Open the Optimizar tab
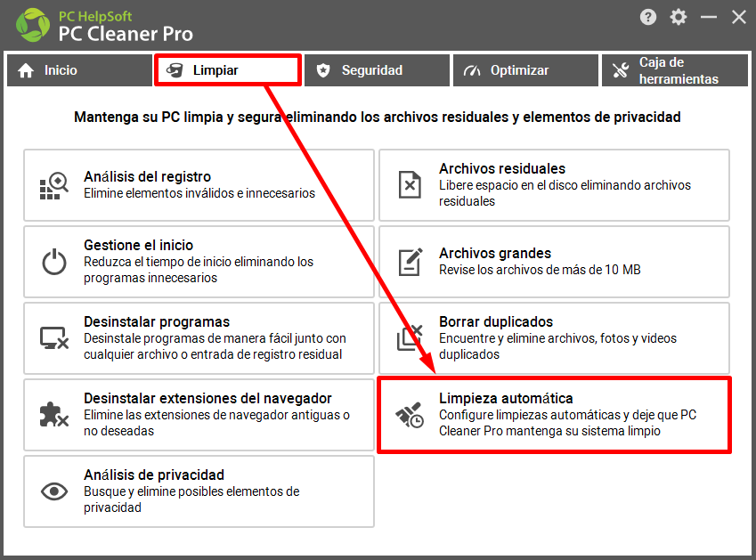 point(525,70)
